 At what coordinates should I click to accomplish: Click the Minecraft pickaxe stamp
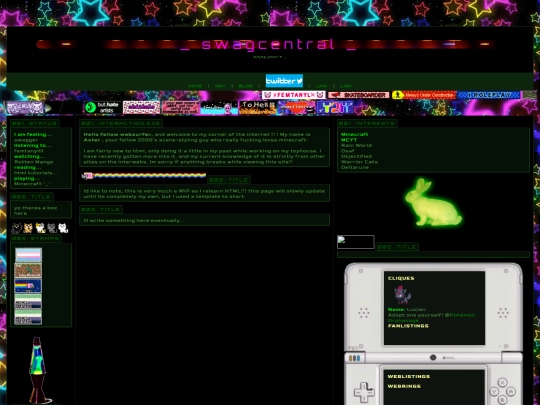click(x=28, y=271)
